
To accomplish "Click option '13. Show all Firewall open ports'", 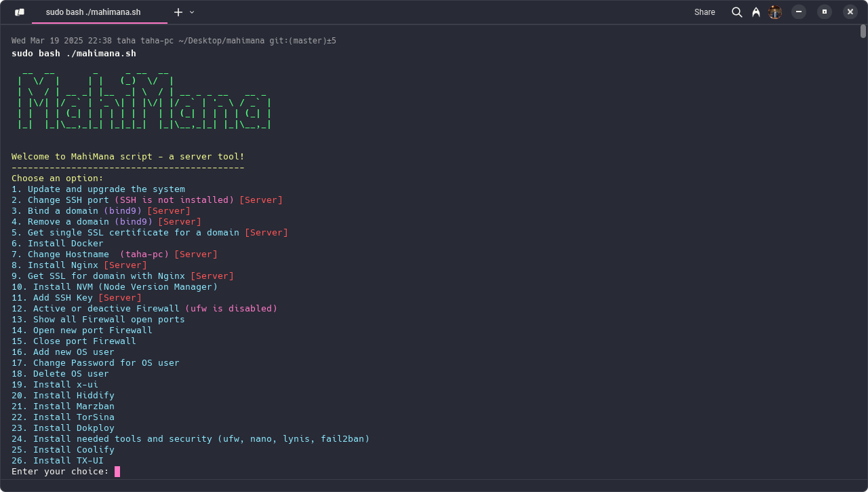I will tap(98, 320).
